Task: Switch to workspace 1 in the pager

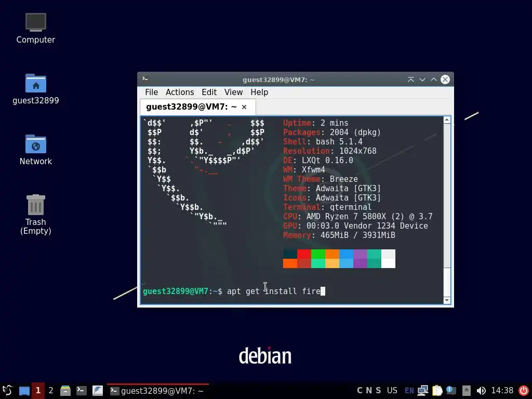Action: coord(38,391)
